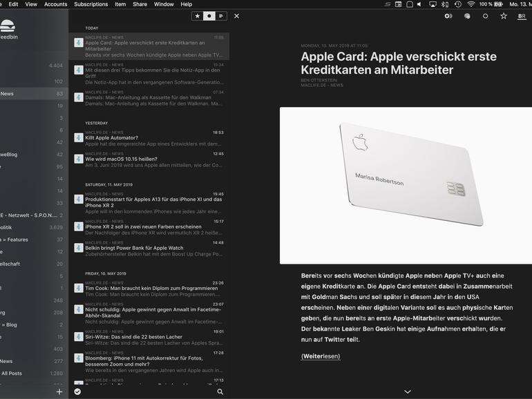Viewport: 532px width, 399px height.
Task: Click battery 100 % indicator
Action: [x=491, y=4]
